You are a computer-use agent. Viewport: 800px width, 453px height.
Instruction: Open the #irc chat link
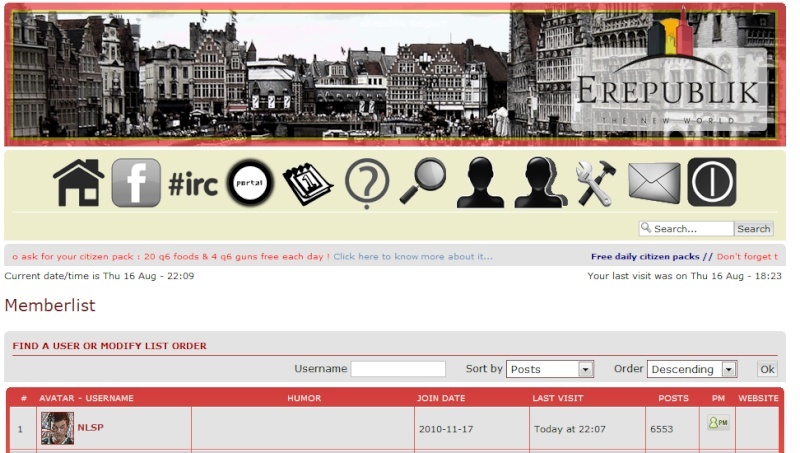193,184
